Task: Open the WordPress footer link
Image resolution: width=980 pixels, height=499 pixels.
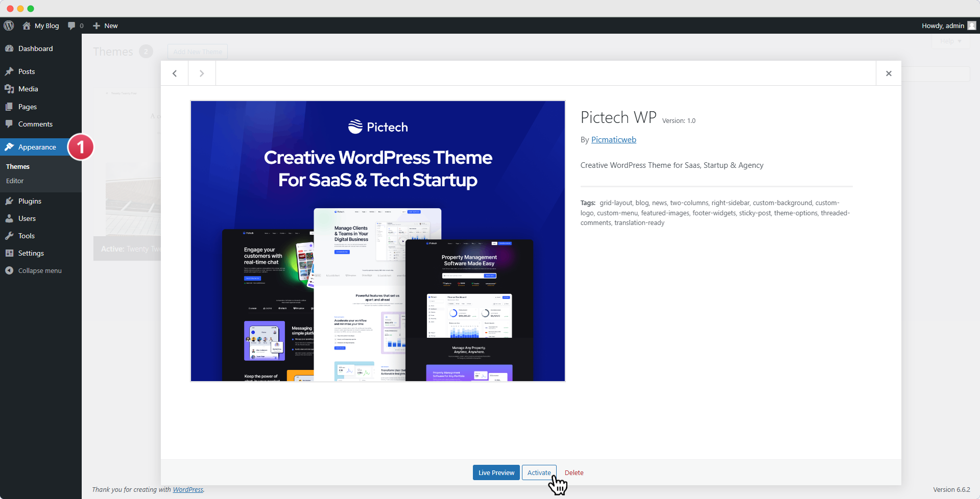Action: [188, 489]
